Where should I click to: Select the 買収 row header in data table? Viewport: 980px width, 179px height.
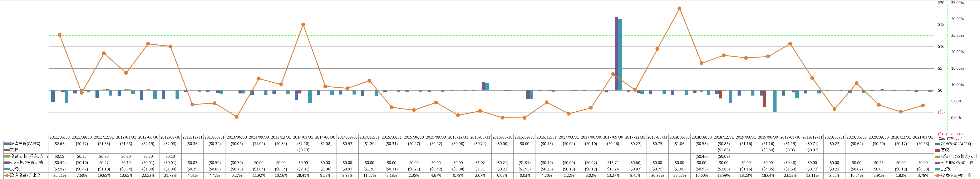25,150
